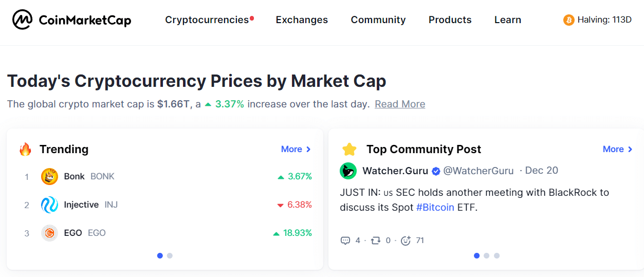Click the Bitcoin Halving countdown icon
This screenshot has width=644, height=277.
tap(568, 20)
